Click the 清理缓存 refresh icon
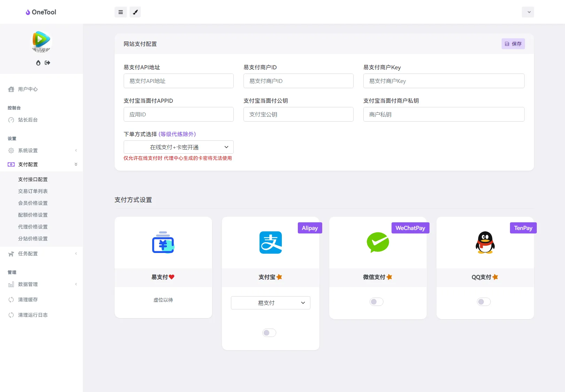The image size is (565, 392). click(x=11, y=299)
